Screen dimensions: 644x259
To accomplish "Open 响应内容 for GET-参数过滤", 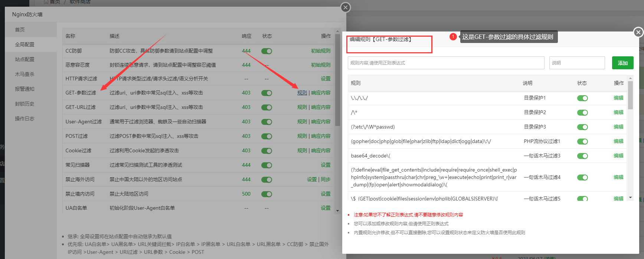I will point(321,93).
